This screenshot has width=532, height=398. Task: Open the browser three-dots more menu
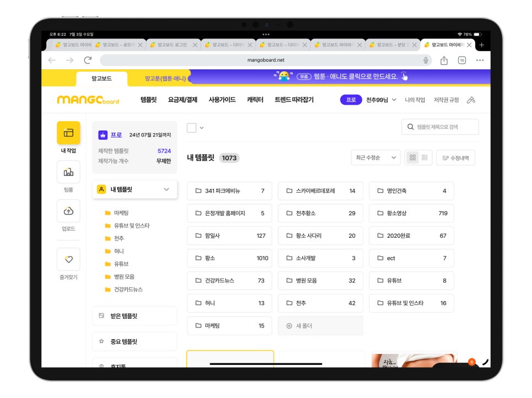click(x=480, y=61)
